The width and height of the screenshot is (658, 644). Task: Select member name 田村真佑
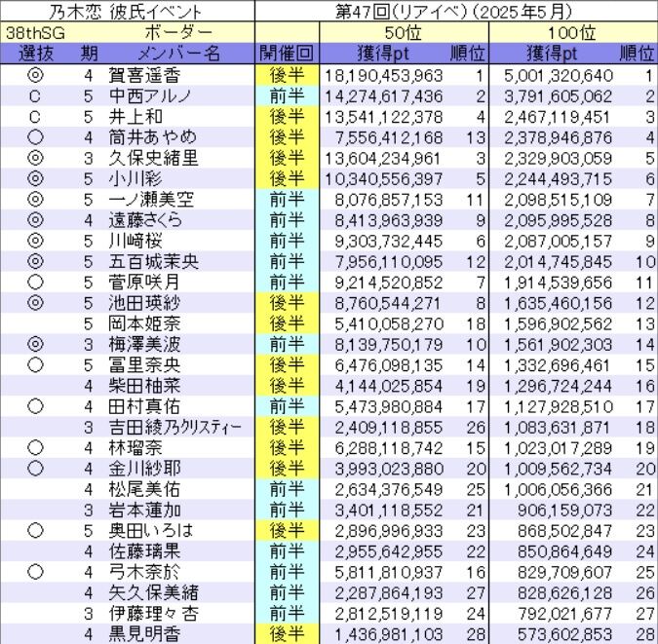click(144, 407)
